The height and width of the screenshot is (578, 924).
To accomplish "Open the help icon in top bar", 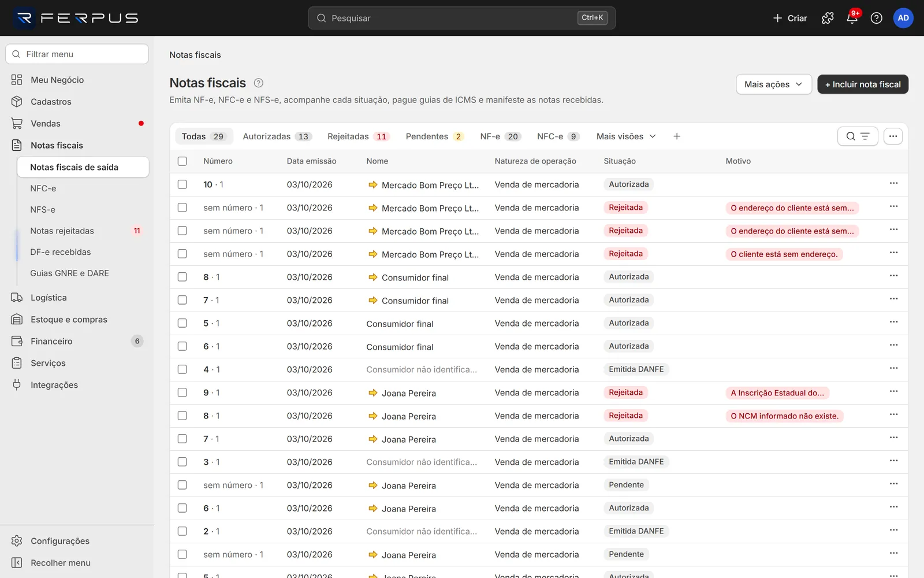I will 876,18.
